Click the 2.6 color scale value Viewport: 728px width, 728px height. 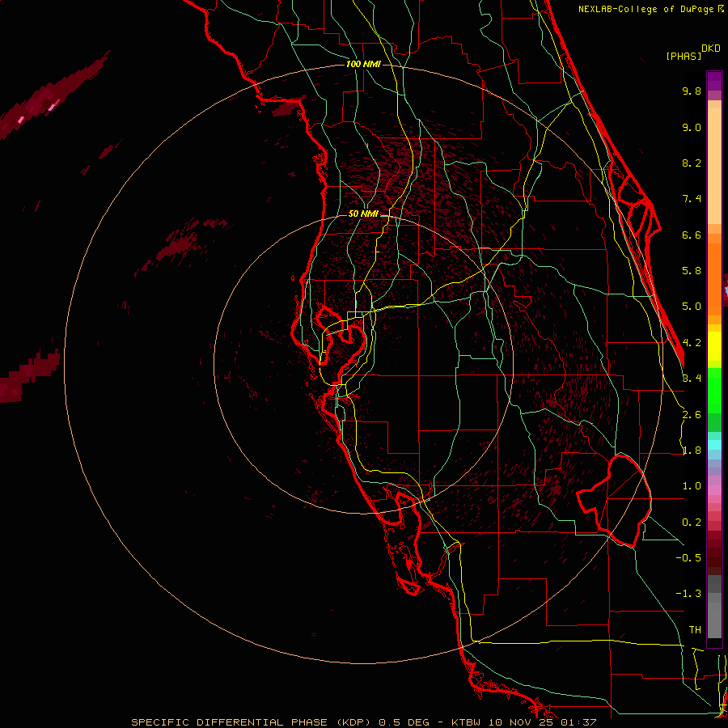(692, 415)
